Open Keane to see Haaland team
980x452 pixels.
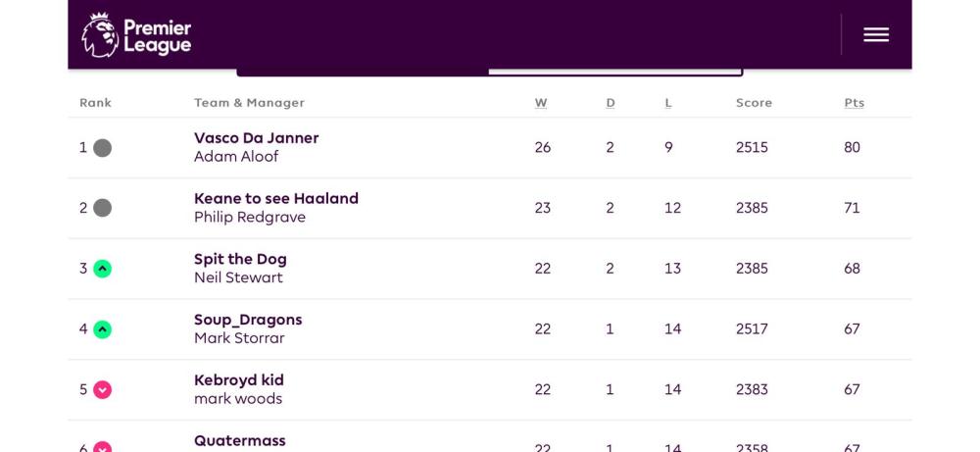275,199
